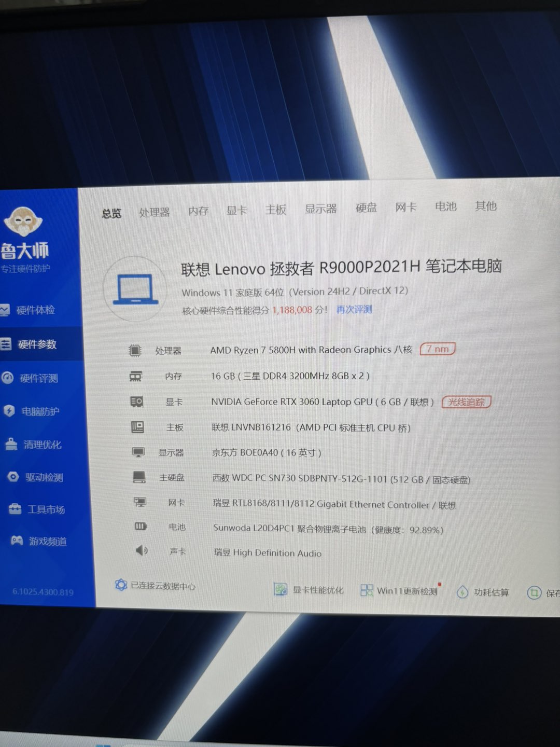Click the 鲁大师 monkey logo
The image size is (560, 747).
tap(24, 222)
